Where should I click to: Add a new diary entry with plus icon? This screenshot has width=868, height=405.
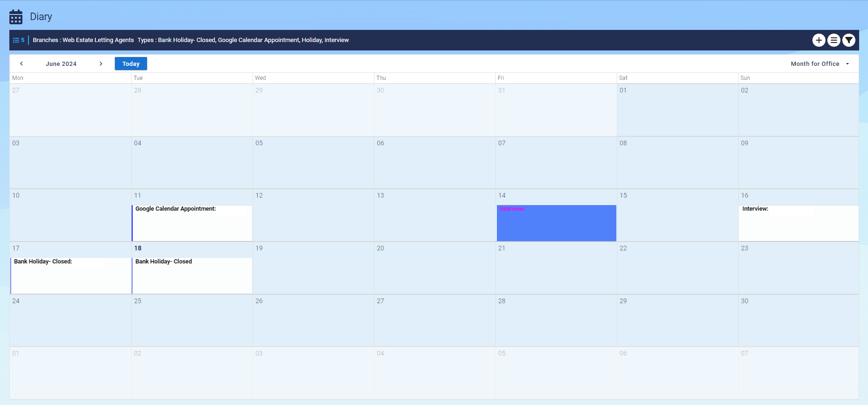(x=819, y=40)
